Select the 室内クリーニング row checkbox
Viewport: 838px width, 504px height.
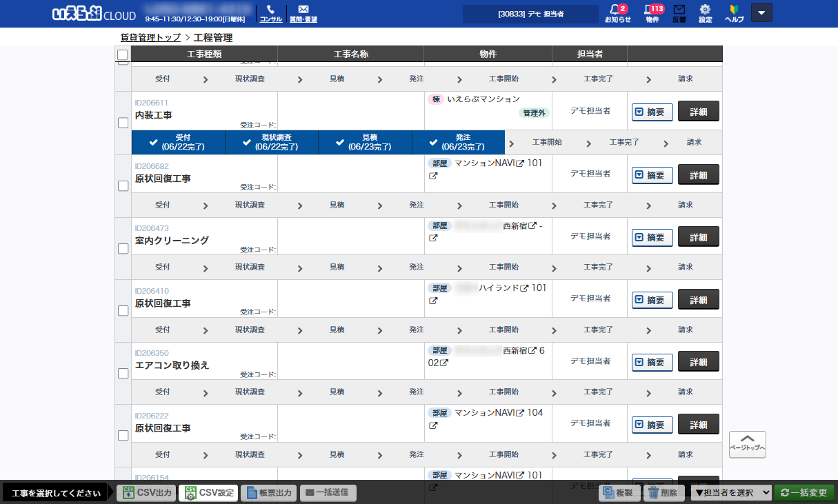point(123,248)
